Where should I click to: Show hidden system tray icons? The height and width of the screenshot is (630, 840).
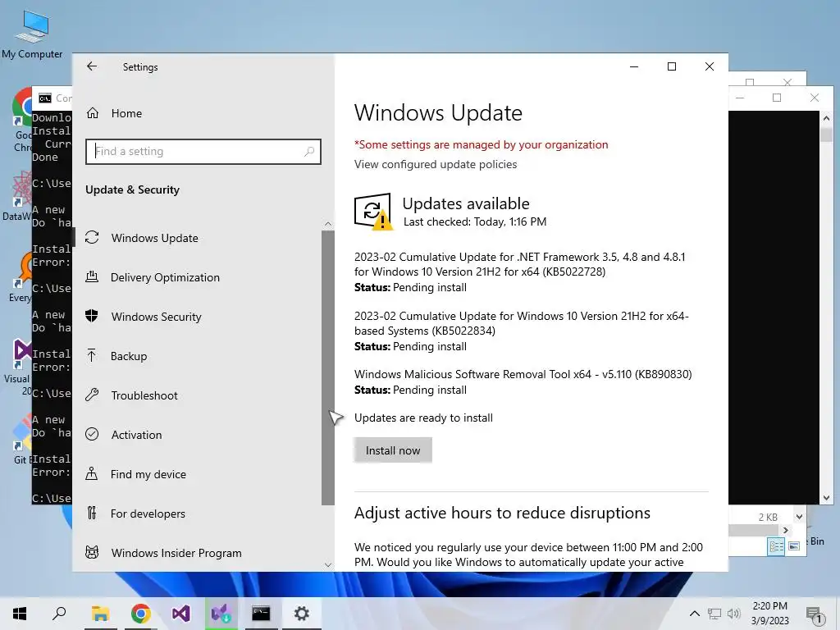click(x=694, y=614)
